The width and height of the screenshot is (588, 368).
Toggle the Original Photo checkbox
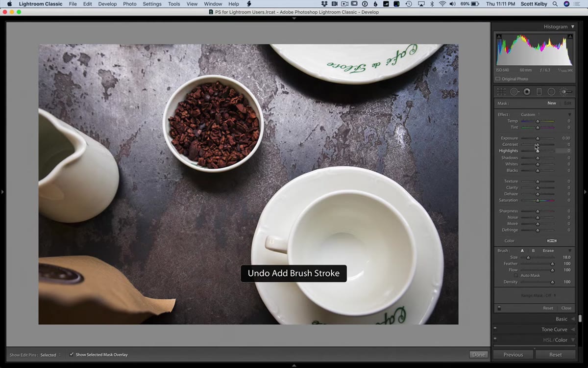498,79
